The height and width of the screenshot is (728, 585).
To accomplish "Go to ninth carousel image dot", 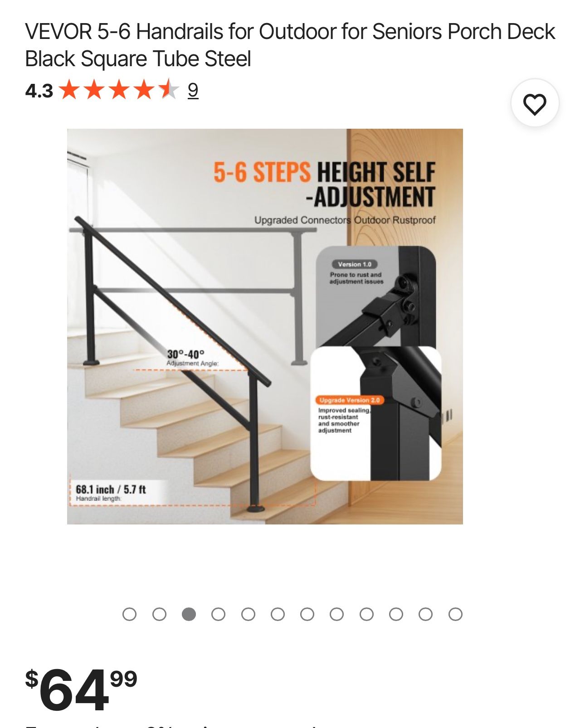I will click(x=366, y=614).
